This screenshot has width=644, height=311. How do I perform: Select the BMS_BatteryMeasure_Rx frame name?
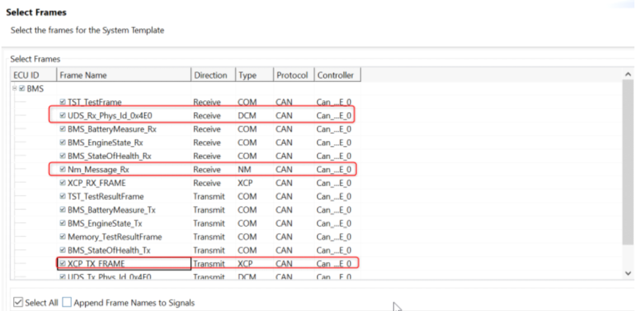(112, 129)
